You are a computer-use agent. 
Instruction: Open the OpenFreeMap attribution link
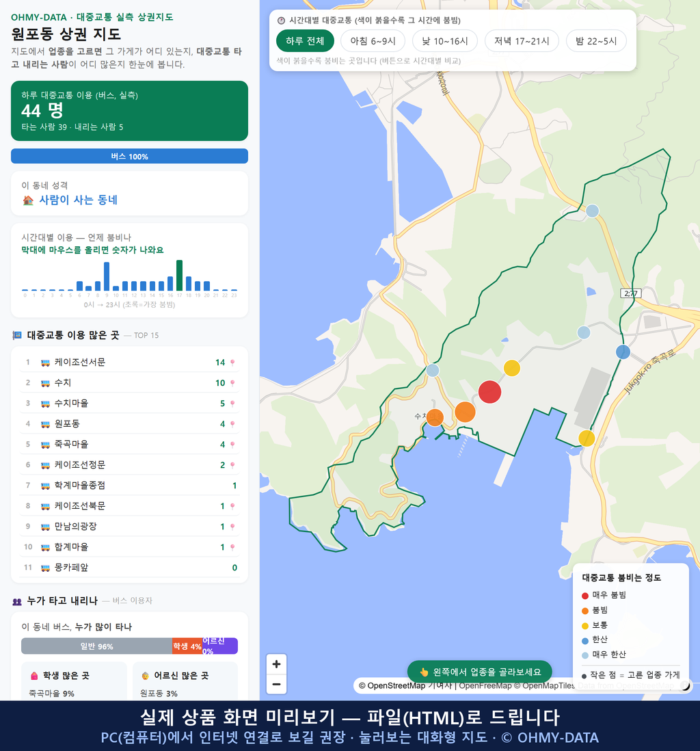(x=485, y=685)
